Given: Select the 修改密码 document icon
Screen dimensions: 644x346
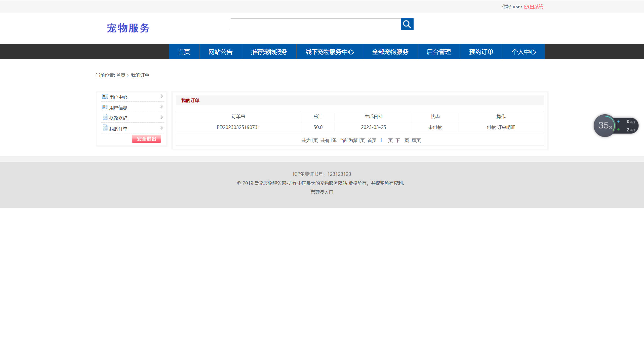Looking at the screenshot, I should point(105,117).
